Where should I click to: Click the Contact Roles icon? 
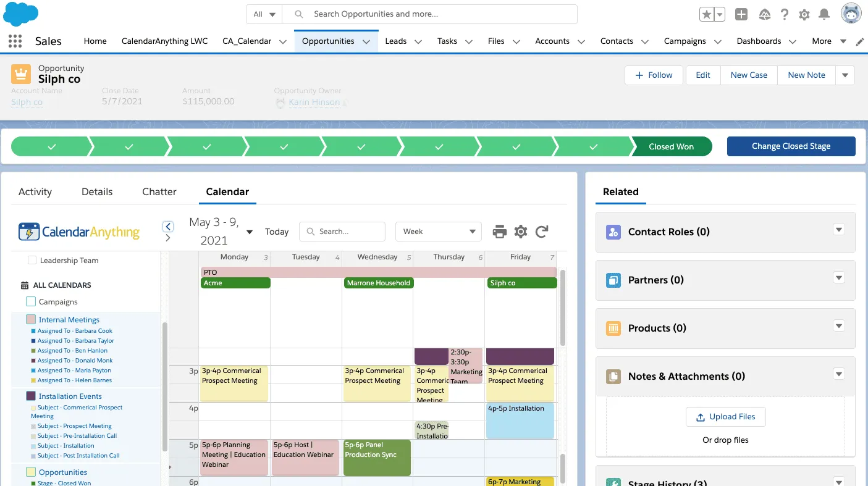tap(613, 232)
